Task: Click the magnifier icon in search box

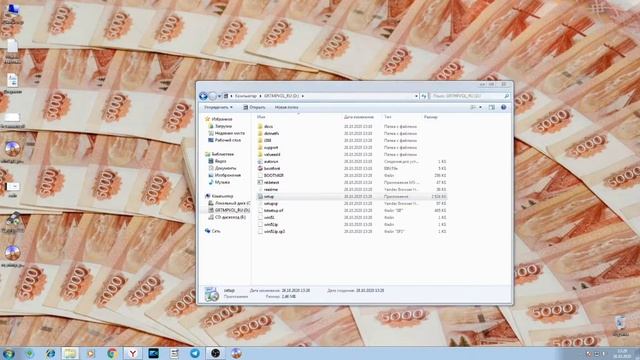Action: click(x=507, y=96)
